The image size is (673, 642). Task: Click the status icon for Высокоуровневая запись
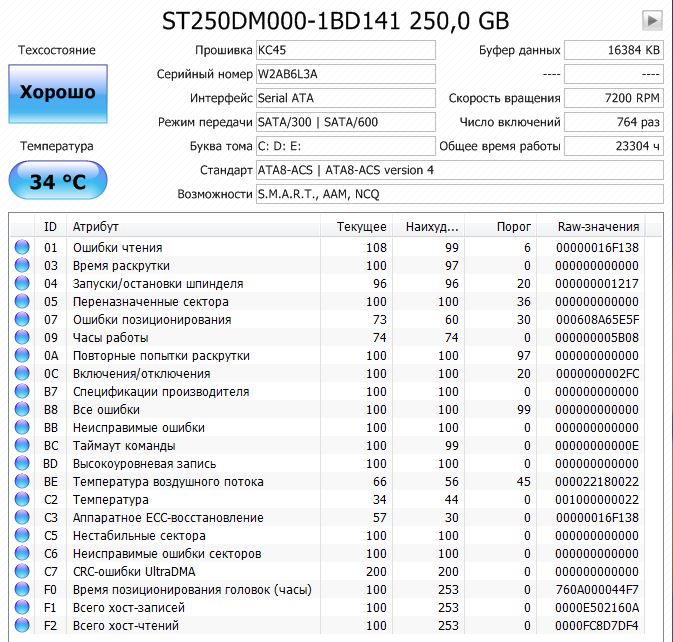click(22, 463)
